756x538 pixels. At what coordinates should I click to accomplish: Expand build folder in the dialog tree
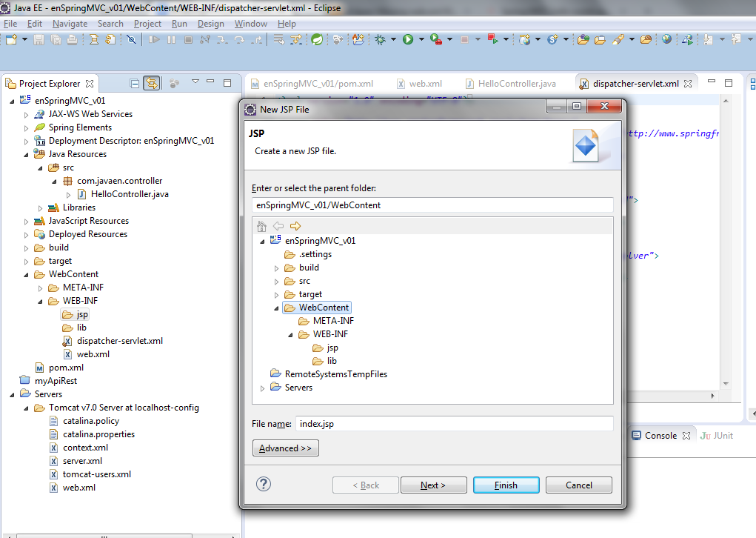(x=276, y=268)
